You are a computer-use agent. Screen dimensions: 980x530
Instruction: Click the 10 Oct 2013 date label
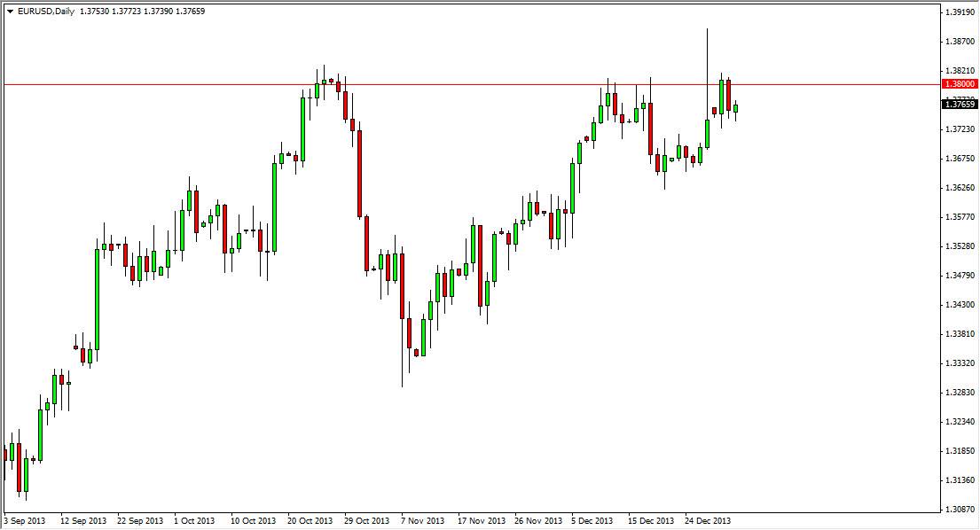(x=253, y=520)
